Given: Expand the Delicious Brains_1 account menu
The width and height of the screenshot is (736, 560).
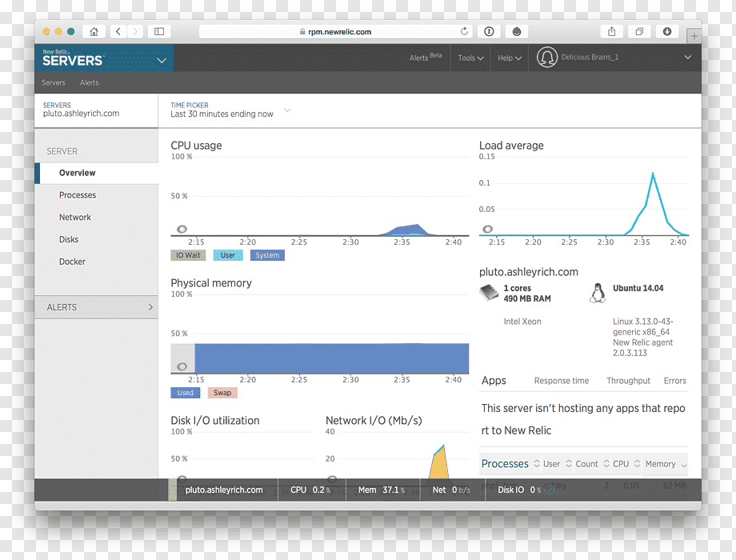Looking at the screenshot, I should (688, 58).
